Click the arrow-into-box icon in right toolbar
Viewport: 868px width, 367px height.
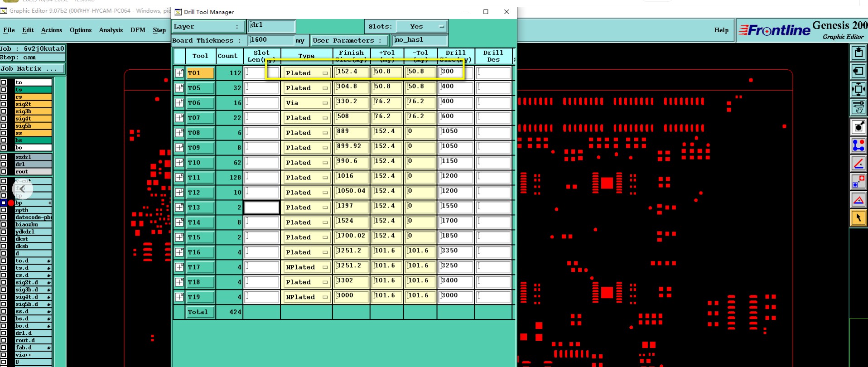858,71
